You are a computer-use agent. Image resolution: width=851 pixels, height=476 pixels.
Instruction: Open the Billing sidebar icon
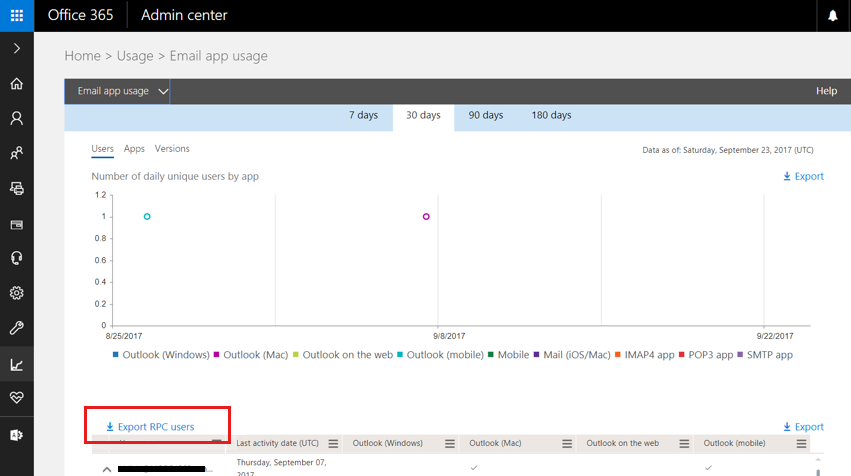pyautogui.click(x=17, y=225)
